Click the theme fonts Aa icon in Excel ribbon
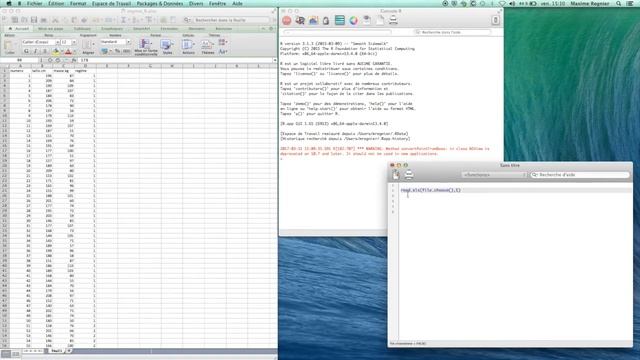 pos(222,51)
